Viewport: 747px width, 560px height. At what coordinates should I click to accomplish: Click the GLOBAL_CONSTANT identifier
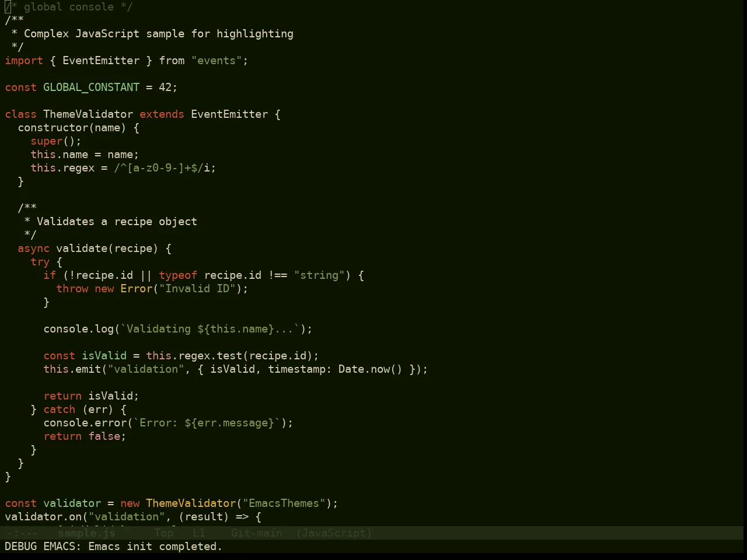tap(91, 87)
